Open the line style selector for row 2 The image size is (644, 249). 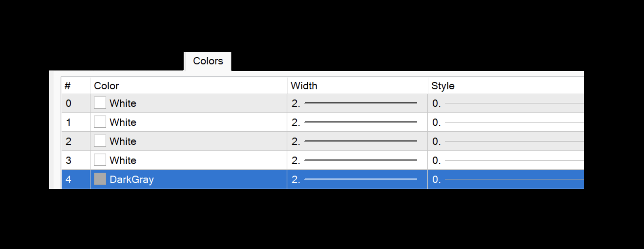pyautogui.click(x=506, y=141)
